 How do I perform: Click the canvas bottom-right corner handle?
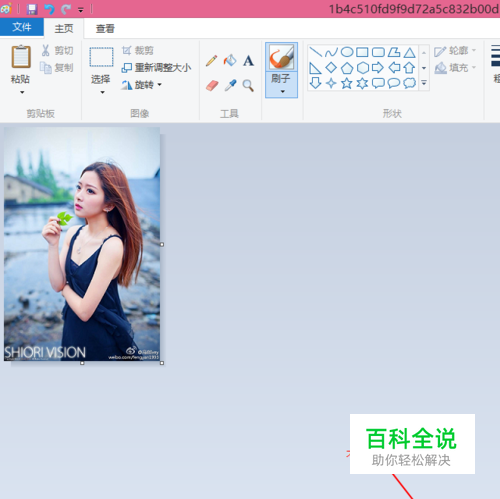click(162, 363)
